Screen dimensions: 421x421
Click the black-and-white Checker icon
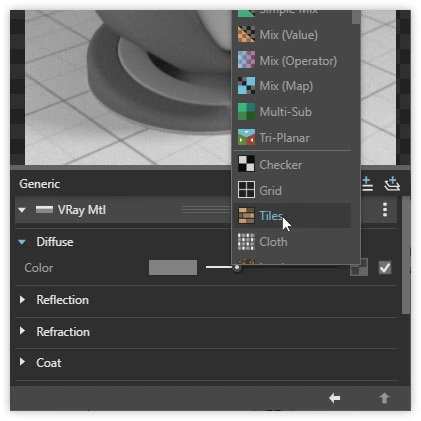[246, 164]
